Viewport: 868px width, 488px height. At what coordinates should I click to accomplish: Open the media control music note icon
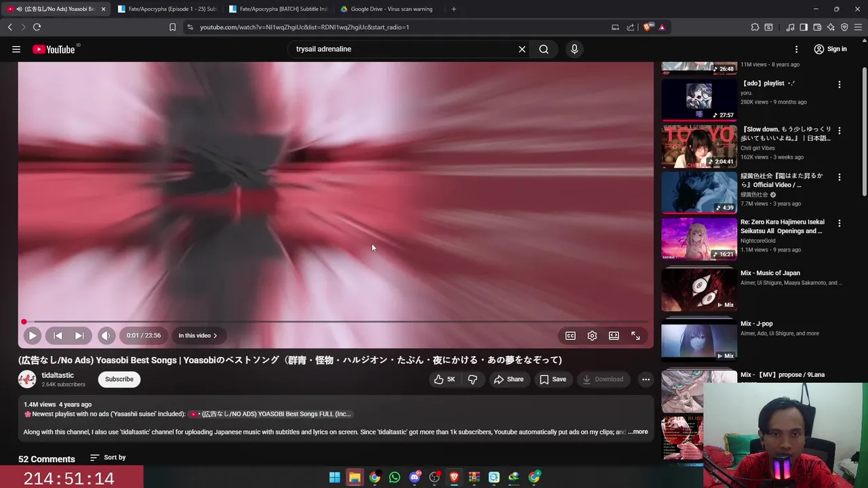tap(790, 27)
